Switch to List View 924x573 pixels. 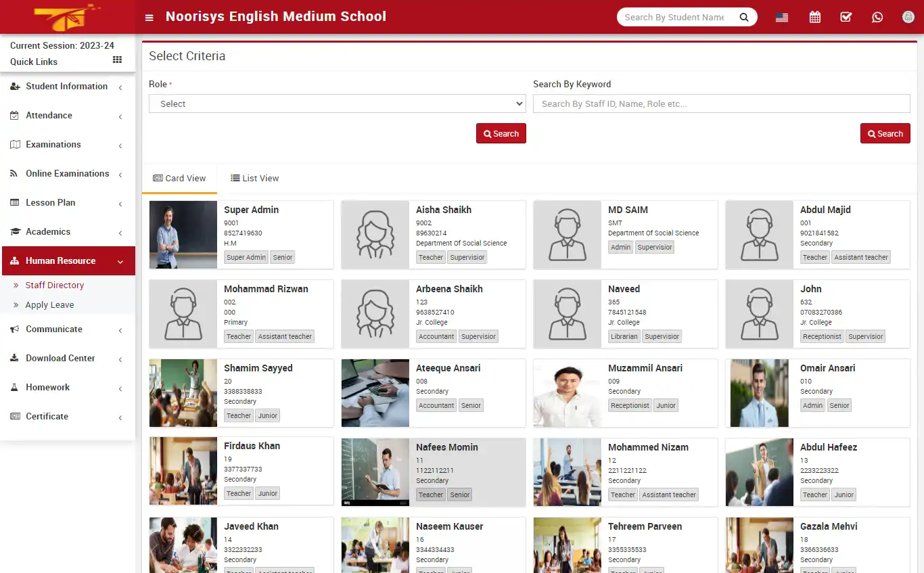(255, 178)
